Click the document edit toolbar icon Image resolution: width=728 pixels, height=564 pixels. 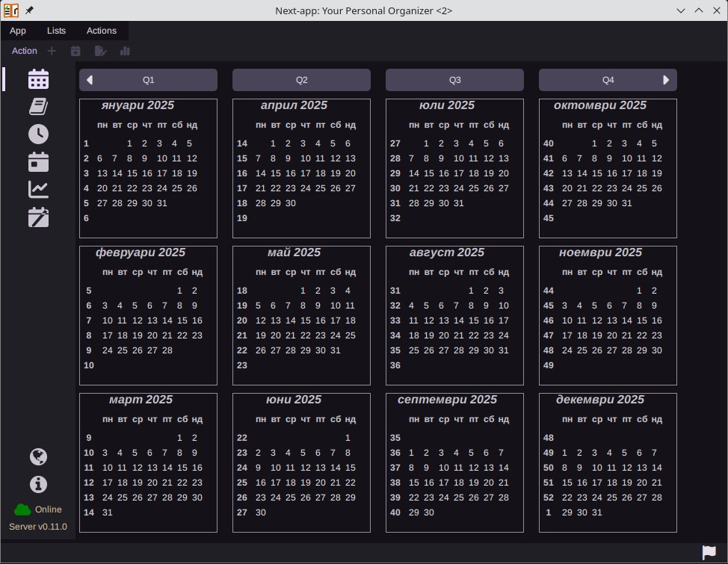pyautogui.click(x=100, y=50)
